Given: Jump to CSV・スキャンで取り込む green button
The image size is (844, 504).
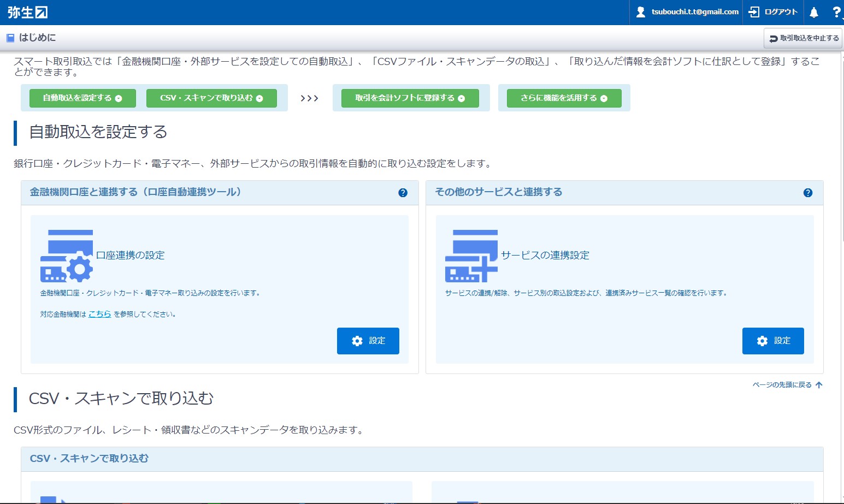Looking at the screenshot, I should pyautogui.click(x=211, y=98).
